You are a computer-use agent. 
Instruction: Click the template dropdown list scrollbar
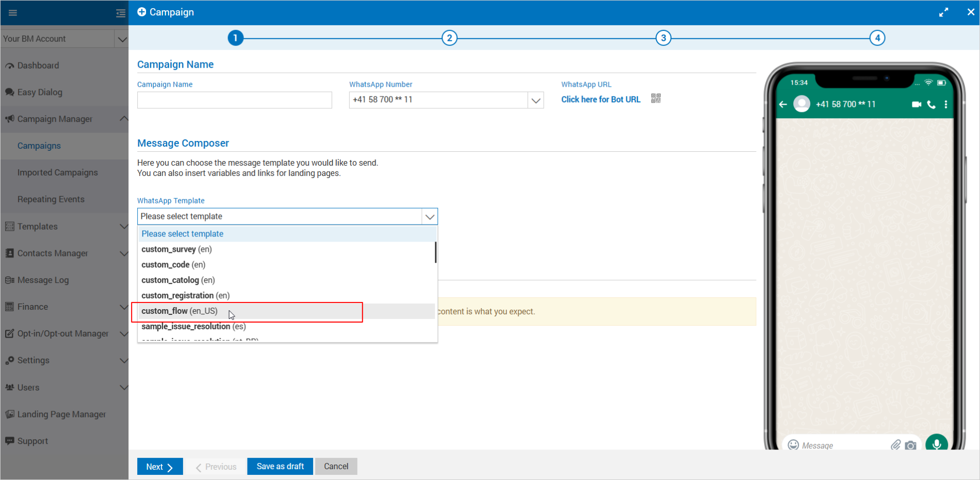[x=436, y=252]
